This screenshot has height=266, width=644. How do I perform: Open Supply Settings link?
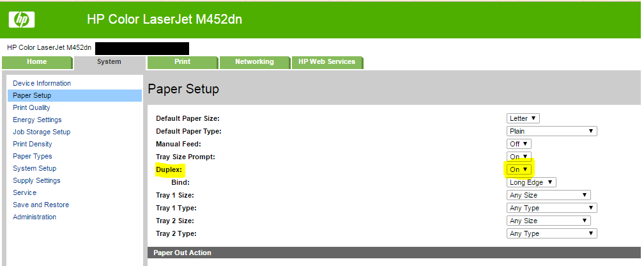[x=36, y=180]
